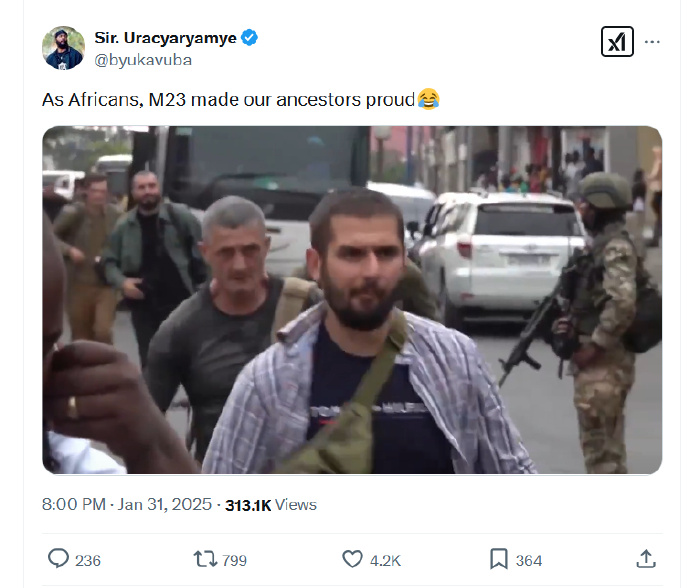Click the 236 replies count
The height and width of the screenshot is (588, 690).
88,561
